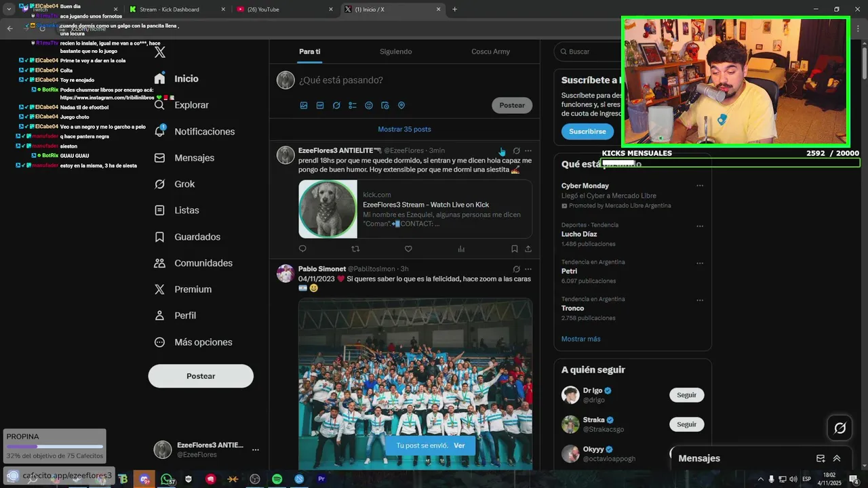Open options for the Tronco trend

pyautogui.click(x=700, y=300)
